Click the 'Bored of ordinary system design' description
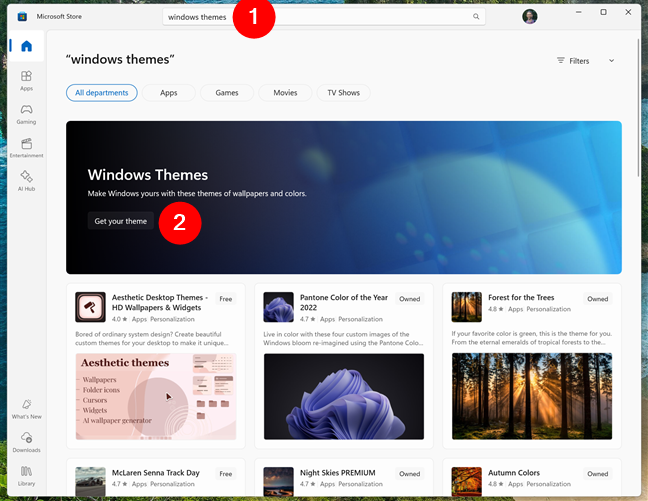The width and height of the screenshot is (648, 501). [152, 339]
